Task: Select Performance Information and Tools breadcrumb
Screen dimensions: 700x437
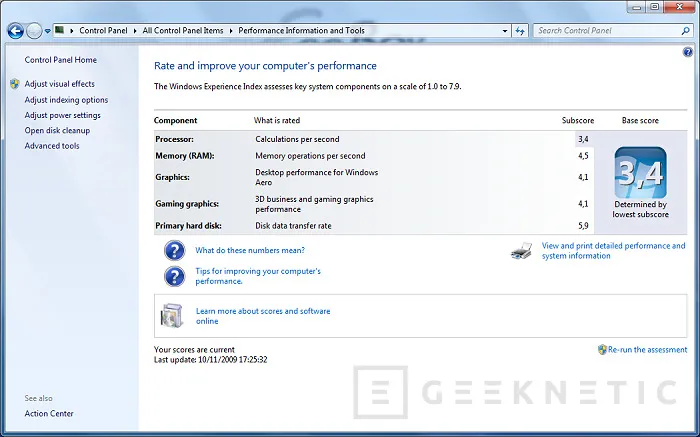Action: point(301,30)
